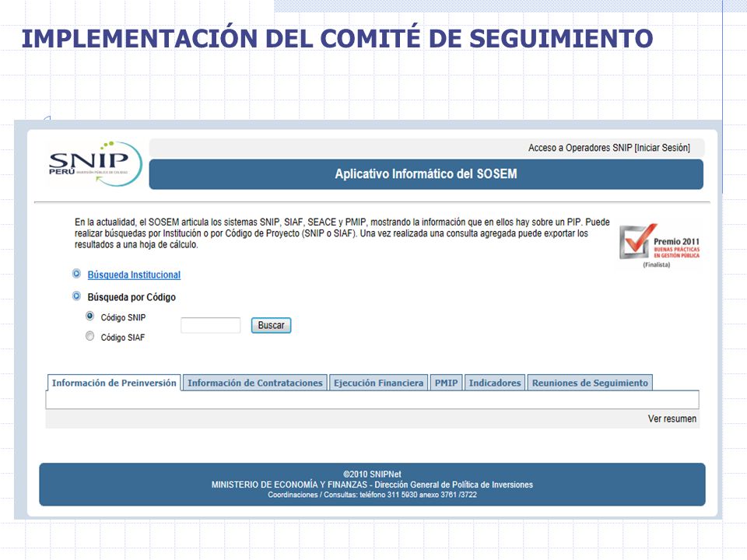Click the Aplicativo Informático del SOSEM banner
Viewport: 747px width, 560px height.
426,173
